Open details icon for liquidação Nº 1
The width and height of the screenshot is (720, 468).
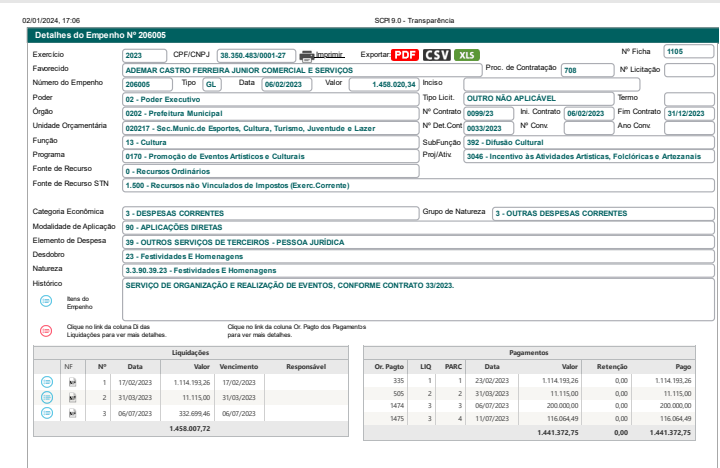pos(45,382)
